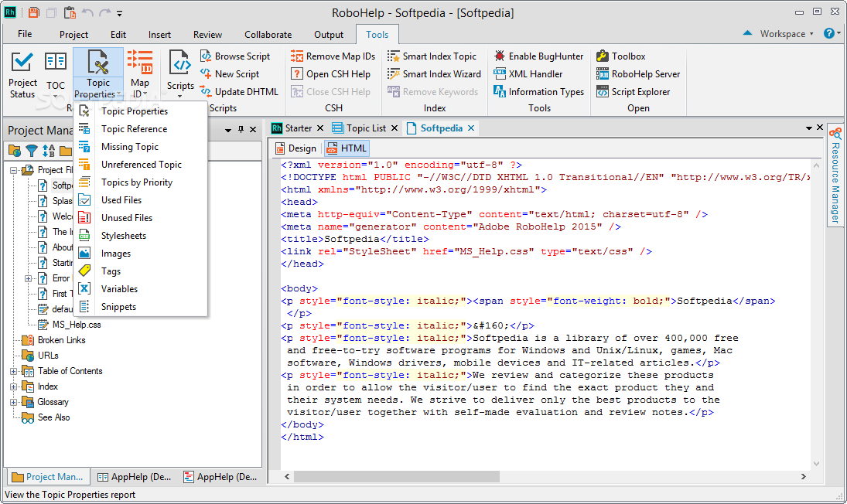Expand the Index tree node

pos(13,387)
